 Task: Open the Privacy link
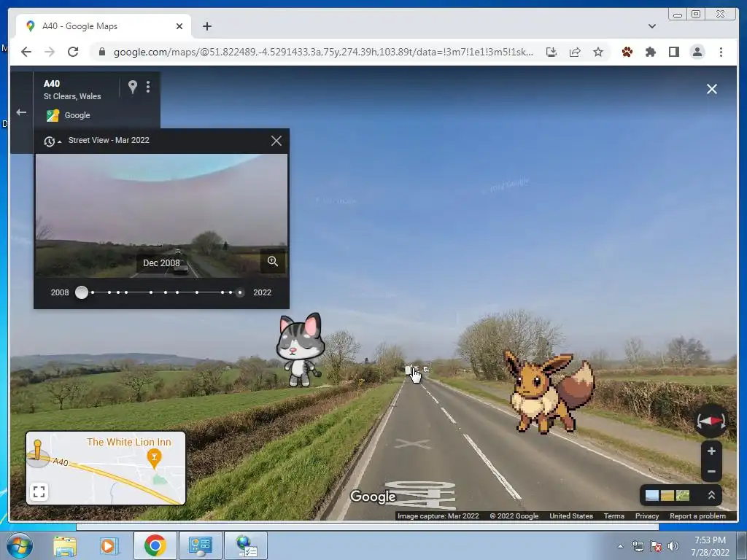pyautogui.click(x=647, y=516)
